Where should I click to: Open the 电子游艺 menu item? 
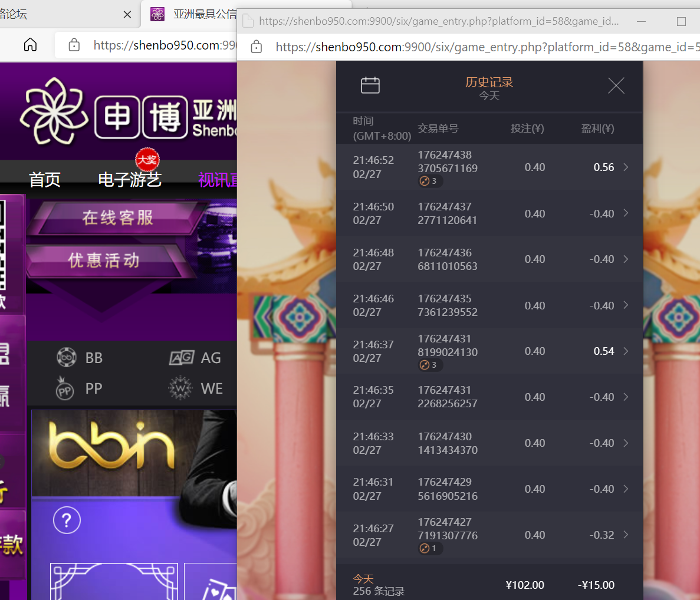[130, 179]
